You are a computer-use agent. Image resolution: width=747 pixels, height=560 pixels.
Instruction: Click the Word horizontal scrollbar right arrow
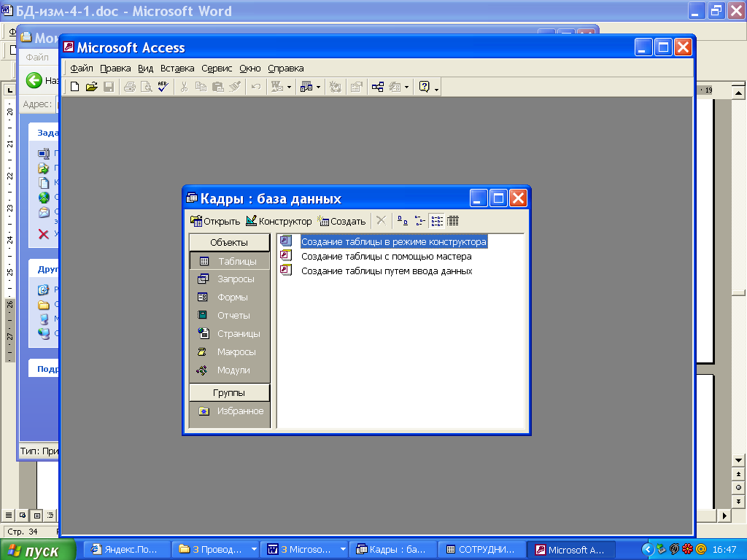[x=724, y=516]
